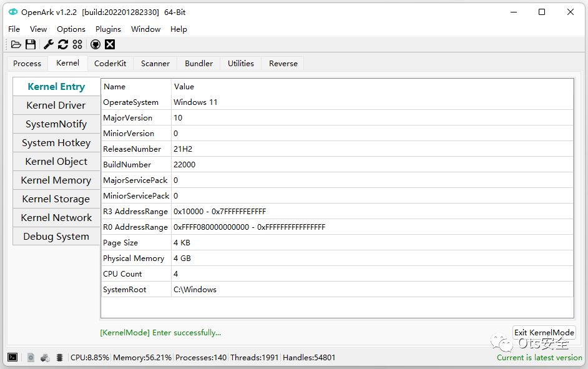The width and height of the screenshot is (588, 369).
Task: Open the SystemNotify section
Action: coord(56,124)
